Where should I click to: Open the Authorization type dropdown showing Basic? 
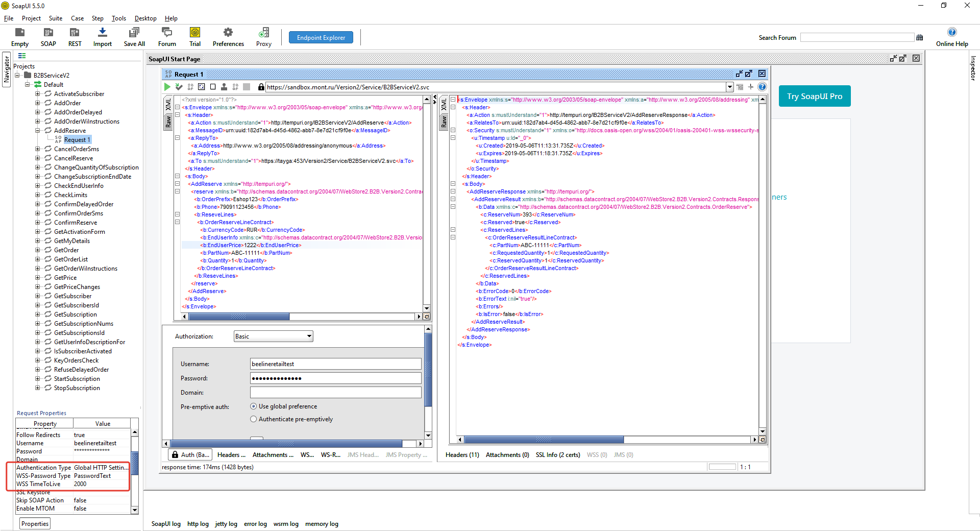tap(273, 336)
